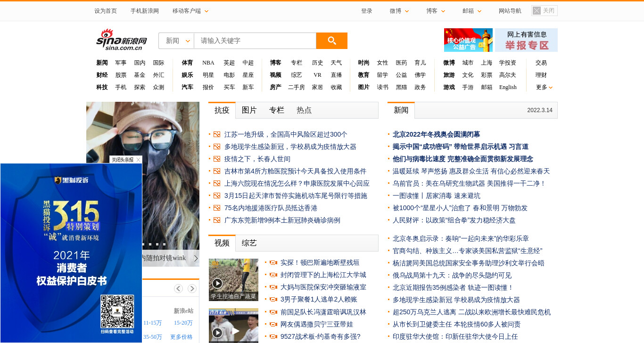Open the 房产 navigation link
The height and width of the screenshot is (343, 644).
click(276, 87)
